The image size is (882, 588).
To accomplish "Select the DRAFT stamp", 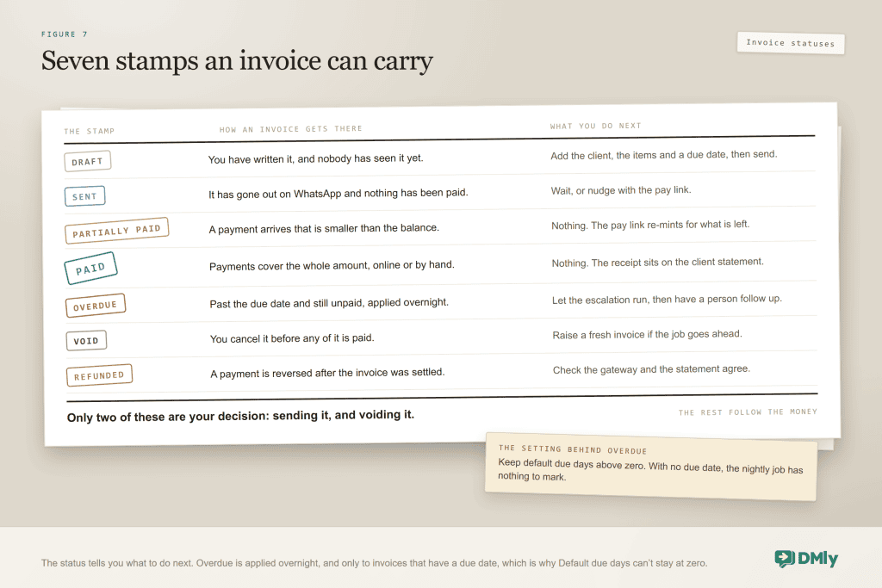I will [x=87, y=161].
